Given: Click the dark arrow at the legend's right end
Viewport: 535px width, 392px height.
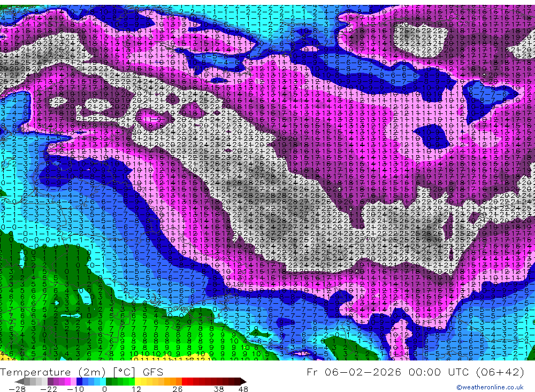Looking at the screenshot, I should pyautogui.click(x=243, y=382).
